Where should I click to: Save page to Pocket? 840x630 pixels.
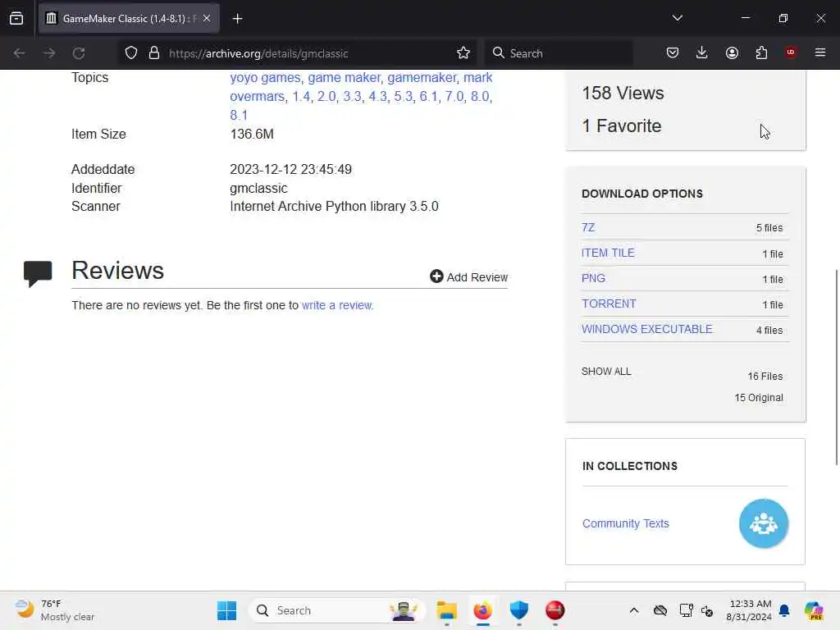coord(673,53)
